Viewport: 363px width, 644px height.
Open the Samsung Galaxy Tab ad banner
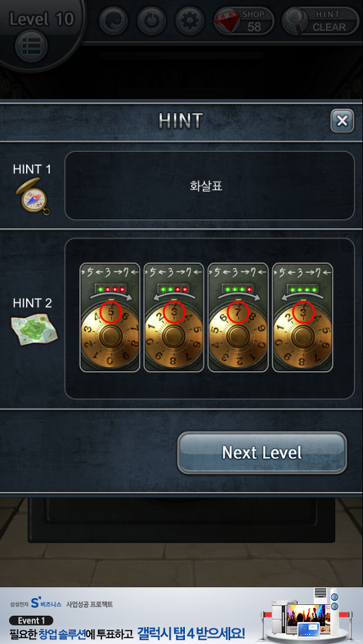point(181,615)
